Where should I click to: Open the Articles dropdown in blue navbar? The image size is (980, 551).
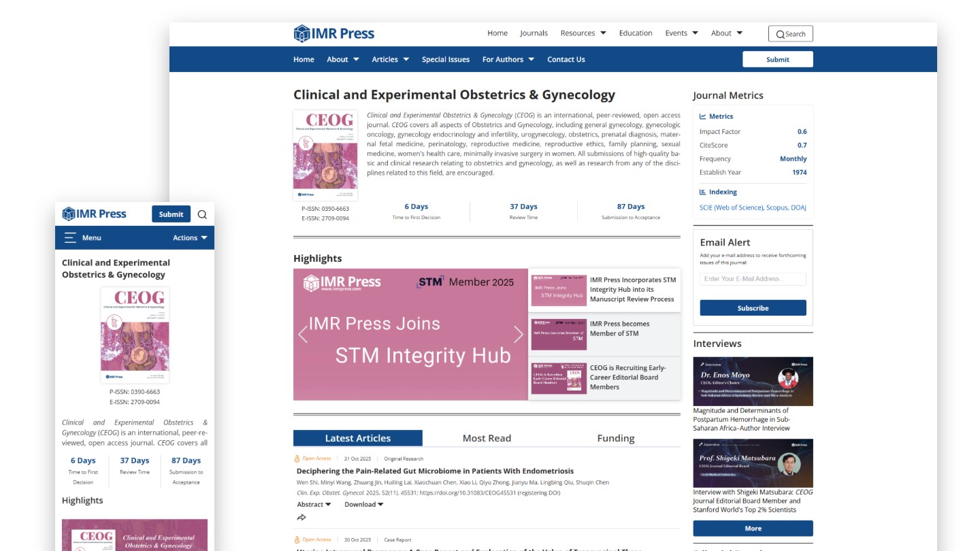tap(390, 59)
